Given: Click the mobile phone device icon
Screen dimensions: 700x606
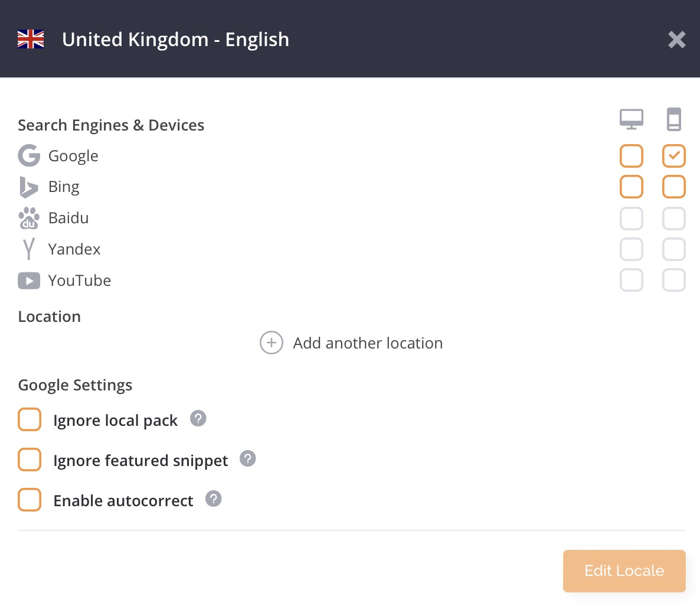Looking at the screenshot, I should [x=673, y=119].
